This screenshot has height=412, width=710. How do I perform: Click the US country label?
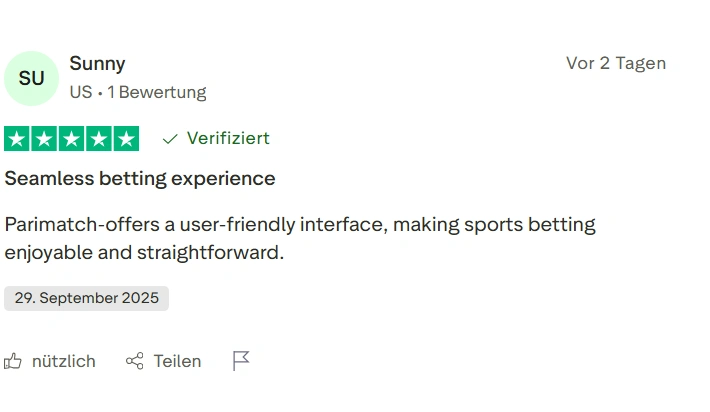click(80, 92)
